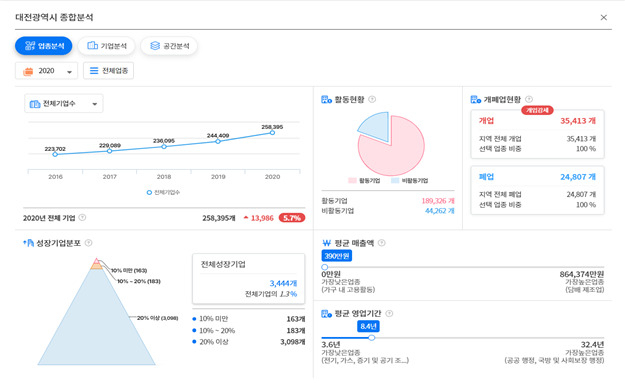Click the list icon in 전체업종 button
625x383 pixels.
pos(94,71)
